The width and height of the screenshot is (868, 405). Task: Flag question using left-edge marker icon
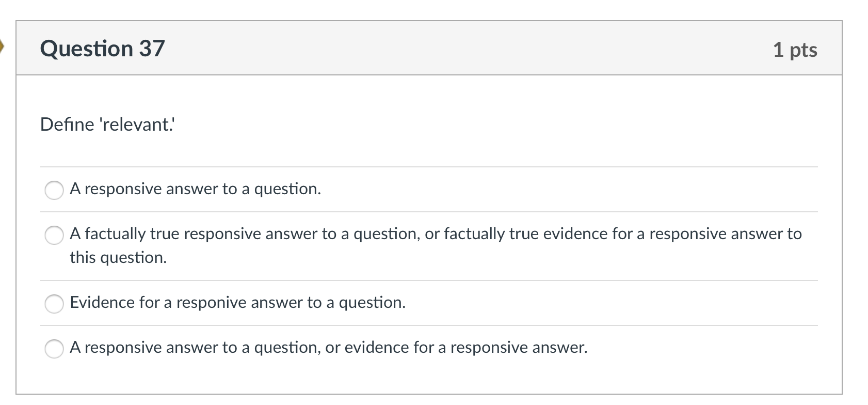[2, 48]
